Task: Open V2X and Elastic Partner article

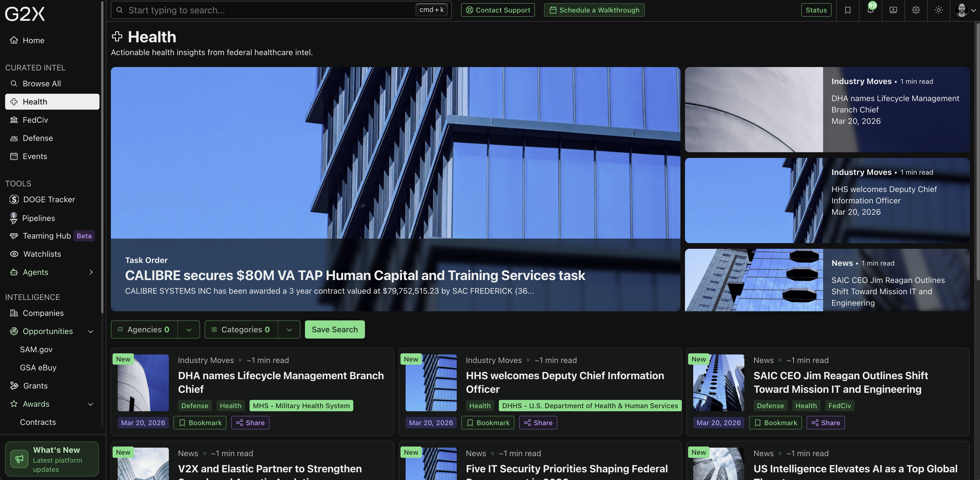Action: pos(270,469)
